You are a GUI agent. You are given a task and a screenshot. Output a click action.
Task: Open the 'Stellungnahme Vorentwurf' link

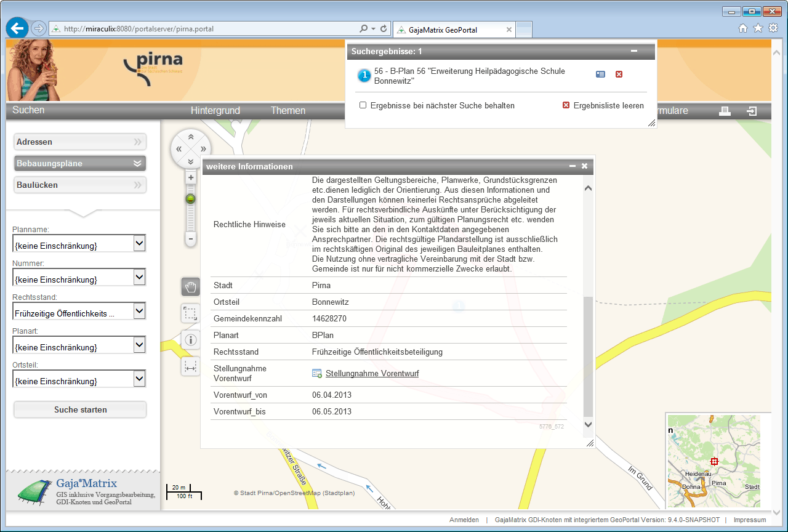(372, 374)
